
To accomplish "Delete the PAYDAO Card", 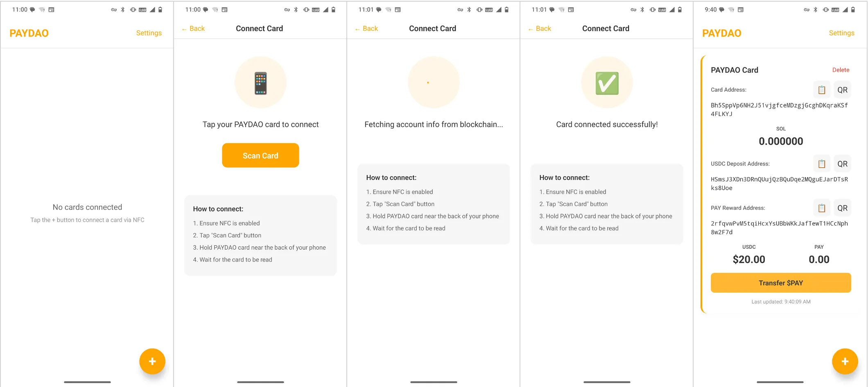I will pos(841,70).
